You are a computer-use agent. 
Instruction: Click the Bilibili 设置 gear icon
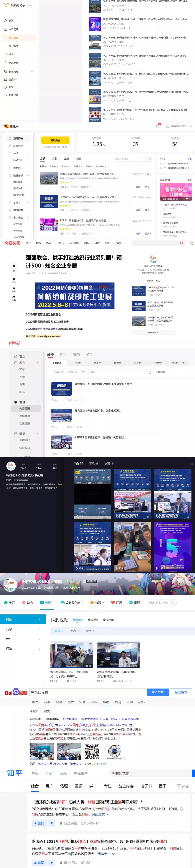[131, 602]
